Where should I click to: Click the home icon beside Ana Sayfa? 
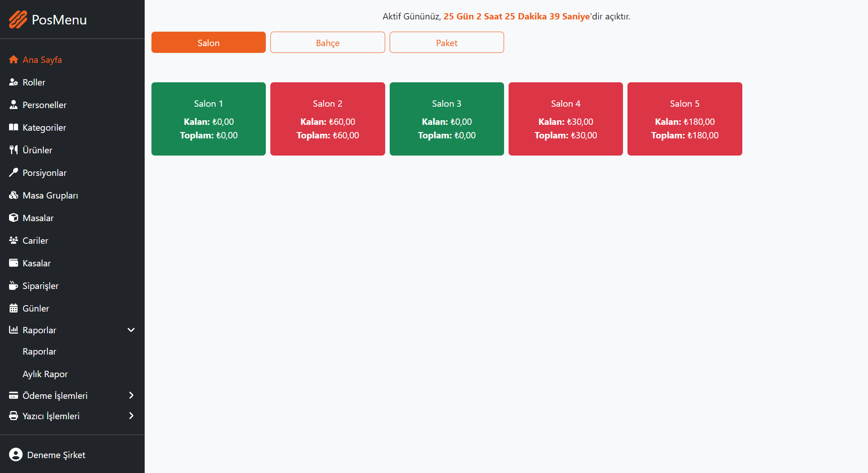[14, 60]
